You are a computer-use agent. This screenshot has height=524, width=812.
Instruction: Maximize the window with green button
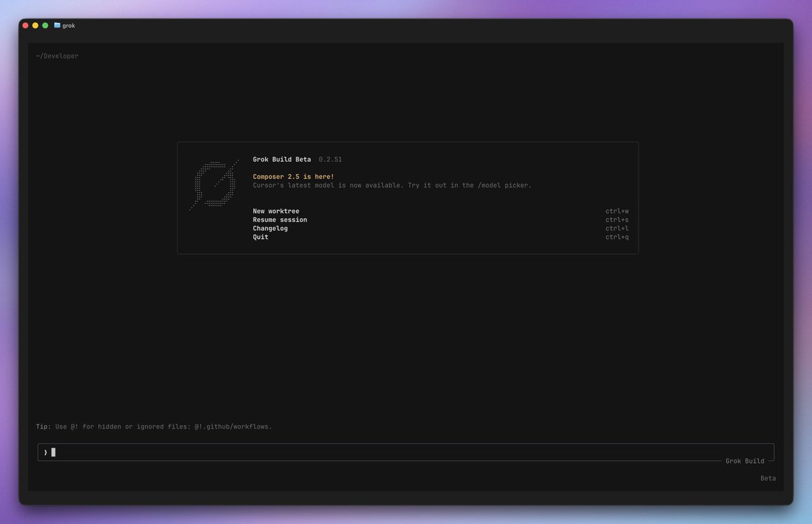tap(45, 25)
